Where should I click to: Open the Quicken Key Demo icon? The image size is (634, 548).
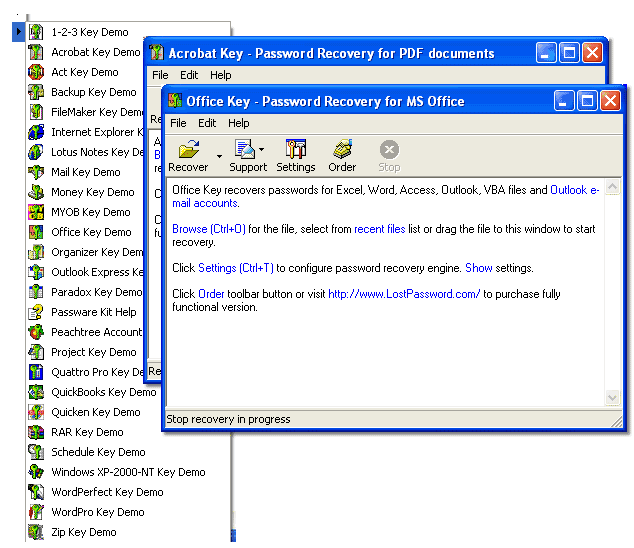click(x=36, y=412)
